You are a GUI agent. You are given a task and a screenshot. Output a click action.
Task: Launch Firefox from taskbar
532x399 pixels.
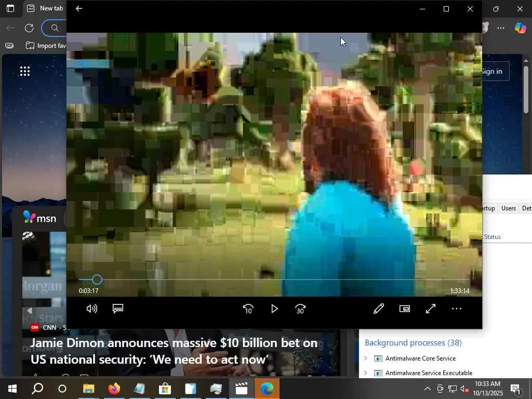point(114,389)
